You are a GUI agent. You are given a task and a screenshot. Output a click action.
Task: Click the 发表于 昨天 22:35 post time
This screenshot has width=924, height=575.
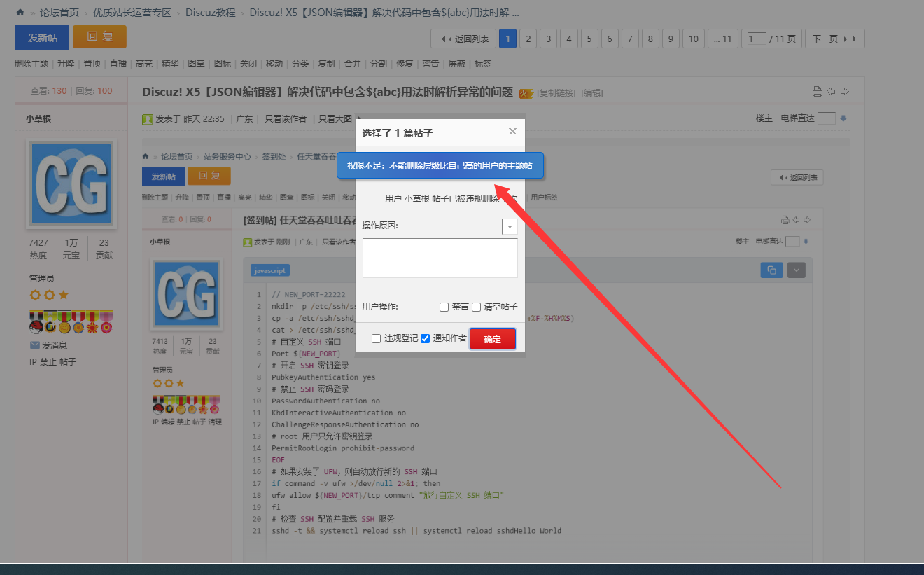(x=190, y=119)
